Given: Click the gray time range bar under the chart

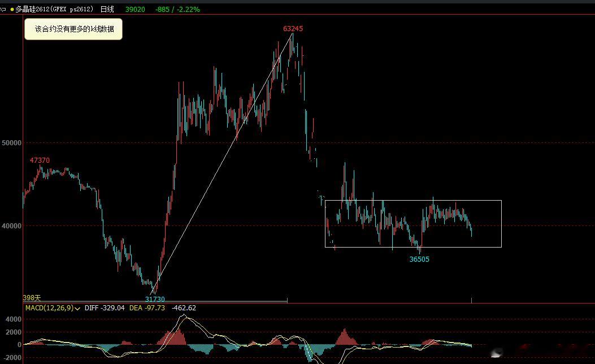Looking at the screenshot, I should pyautogui.click(x=155, y=302).
